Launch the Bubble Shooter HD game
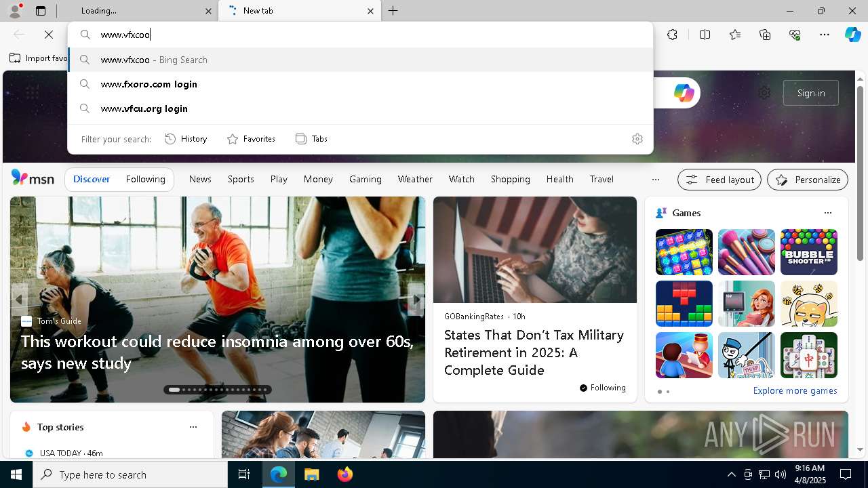868x488 pixels. [809, 252]
